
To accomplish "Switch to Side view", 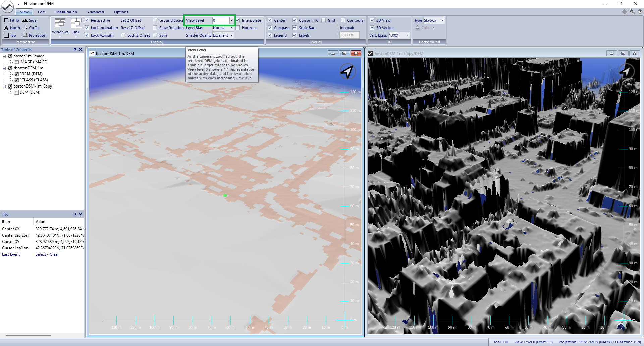I will click(29, 20).
